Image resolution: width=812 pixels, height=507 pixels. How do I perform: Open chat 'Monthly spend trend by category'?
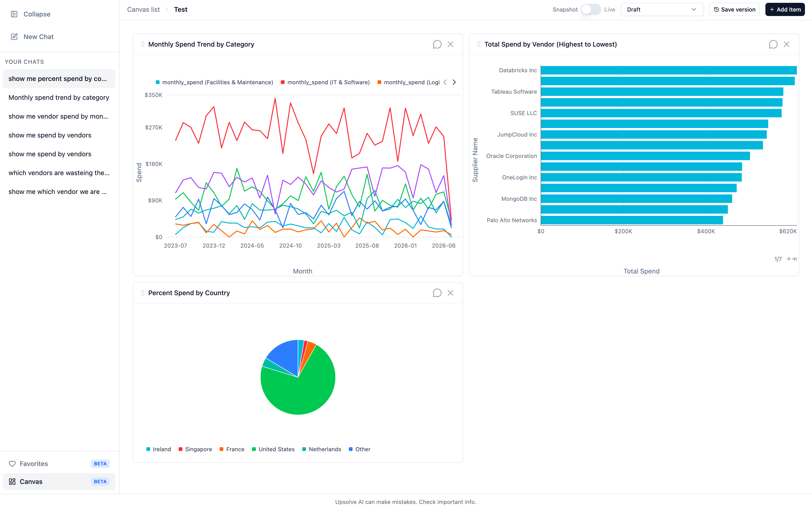(x=59, y=97)
